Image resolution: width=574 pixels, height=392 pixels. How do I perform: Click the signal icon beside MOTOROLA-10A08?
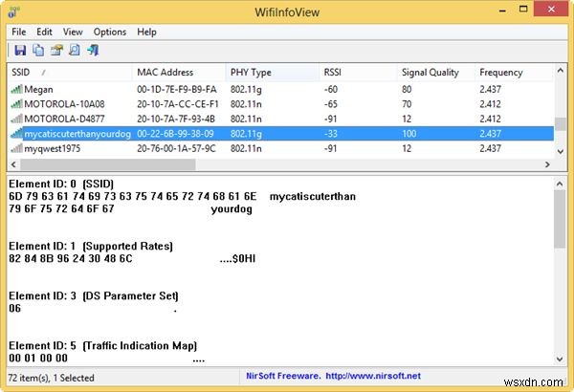pos(17,104)
